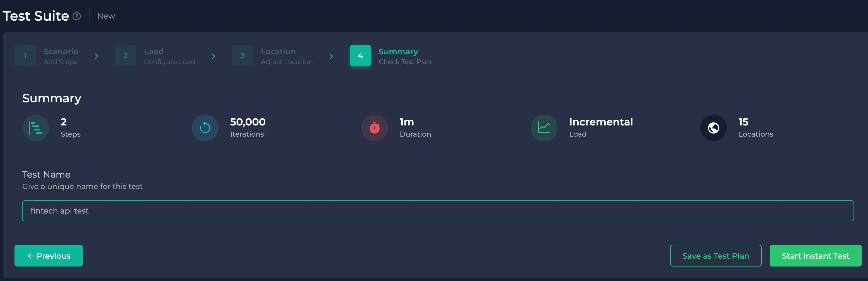Screen dimensions: 868x281
Task: Open the chevron after Load step
Action: click(213, 56)
